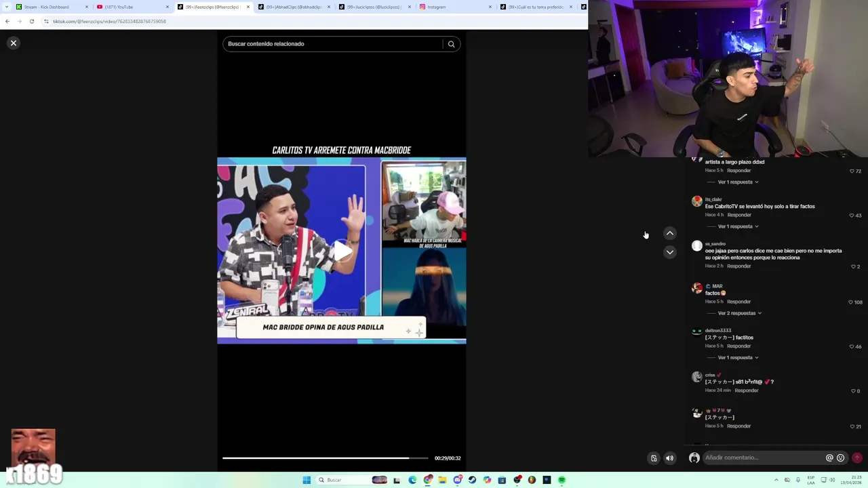Open the Windows Start menu
868x488 pixels.
pyautogui.click(x=307, y=480)
